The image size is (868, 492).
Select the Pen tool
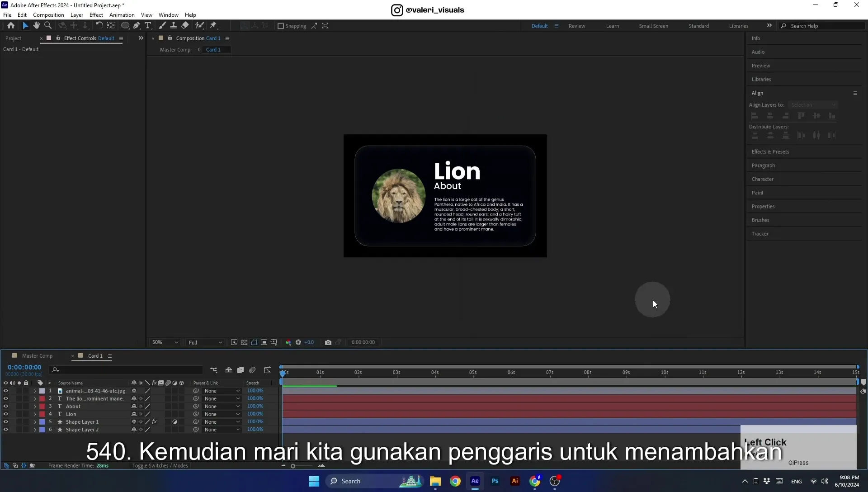[137, 26]
